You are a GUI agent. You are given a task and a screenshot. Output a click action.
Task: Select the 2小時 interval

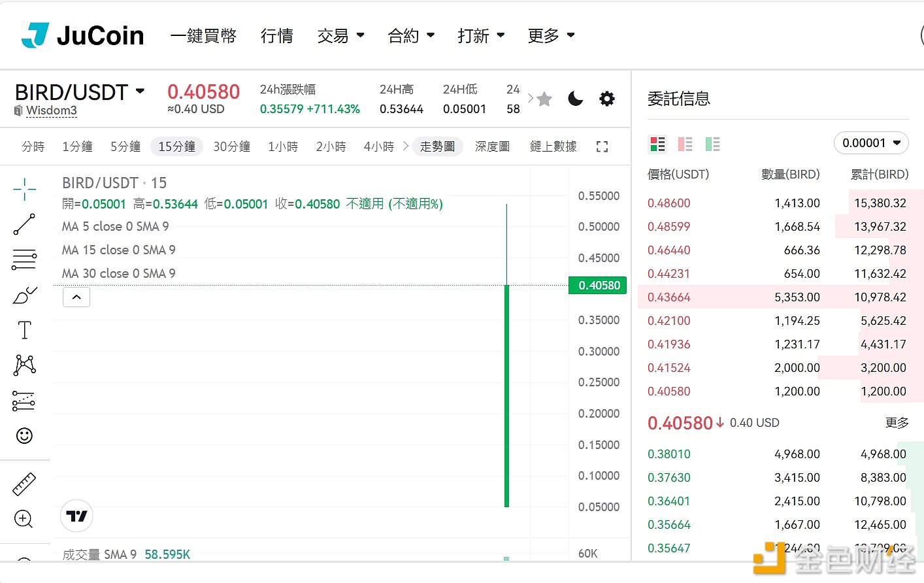[331, 146]
